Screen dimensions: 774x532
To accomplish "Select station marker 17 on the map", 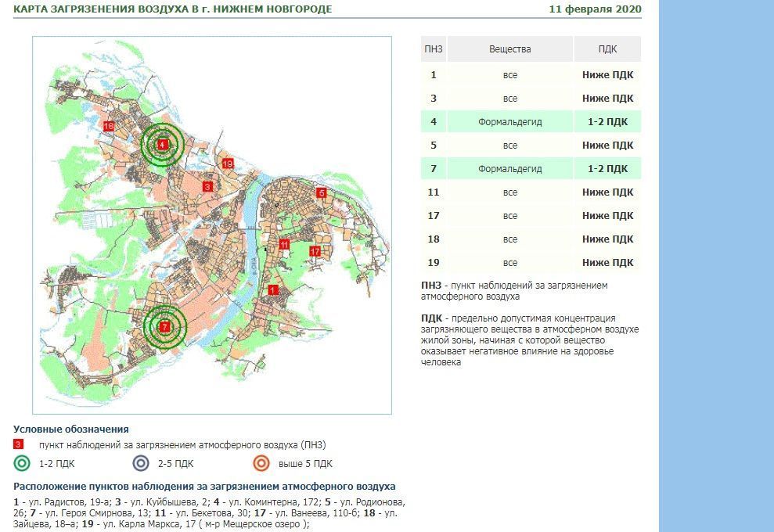I will (x=315, y=251).
